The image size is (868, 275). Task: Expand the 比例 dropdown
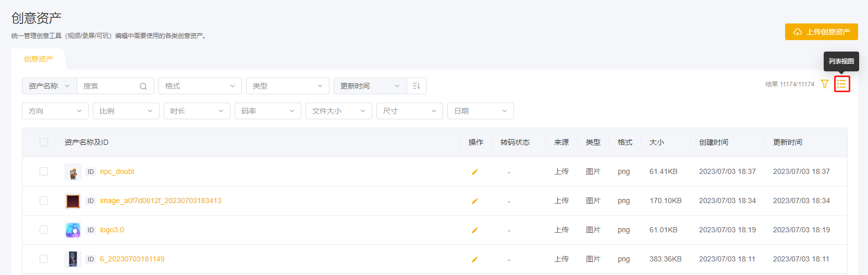coord(126,111)
